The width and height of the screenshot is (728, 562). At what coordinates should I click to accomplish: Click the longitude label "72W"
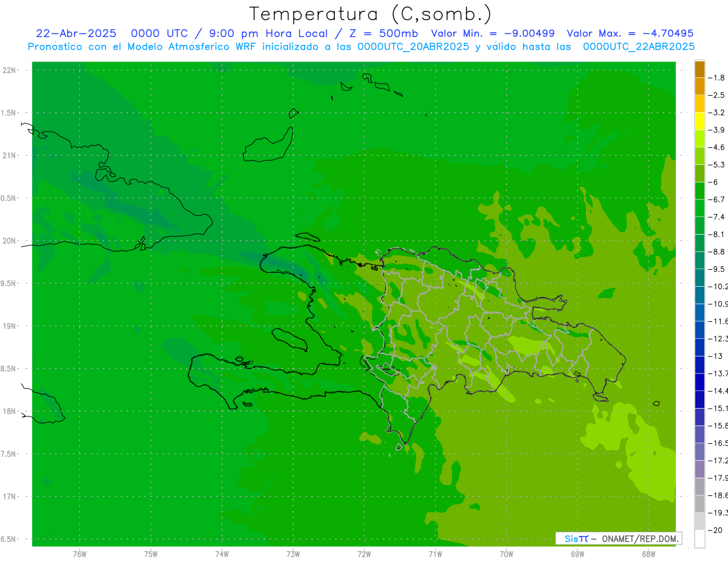364,554
